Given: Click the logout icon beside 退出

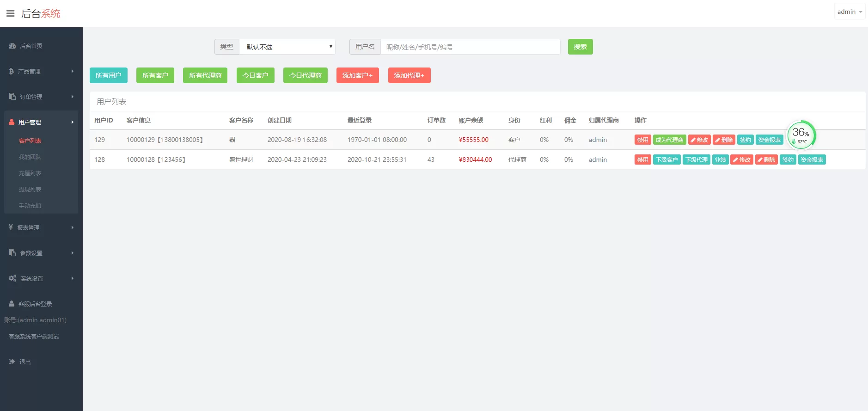Looking at the screenshot, I should 12,362.
